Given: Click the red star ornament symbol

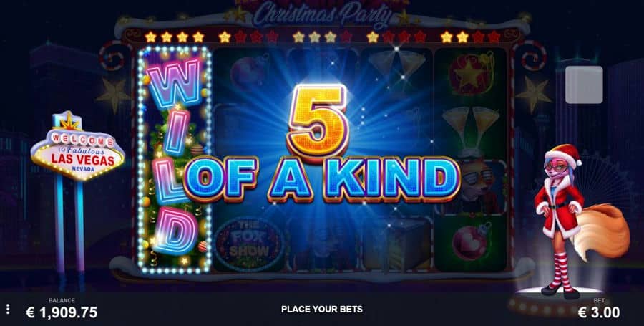Looking at the screenshot, I should coord(470,75).
